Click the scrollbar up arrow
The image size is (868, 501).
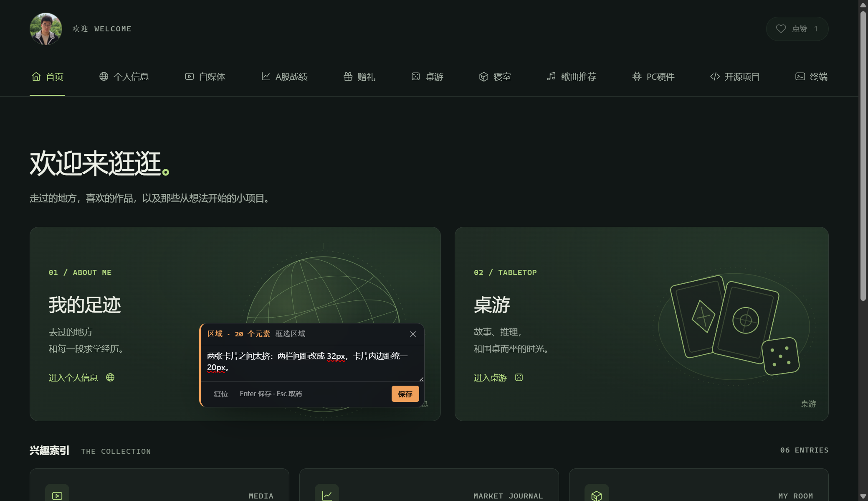click(863, 5)
